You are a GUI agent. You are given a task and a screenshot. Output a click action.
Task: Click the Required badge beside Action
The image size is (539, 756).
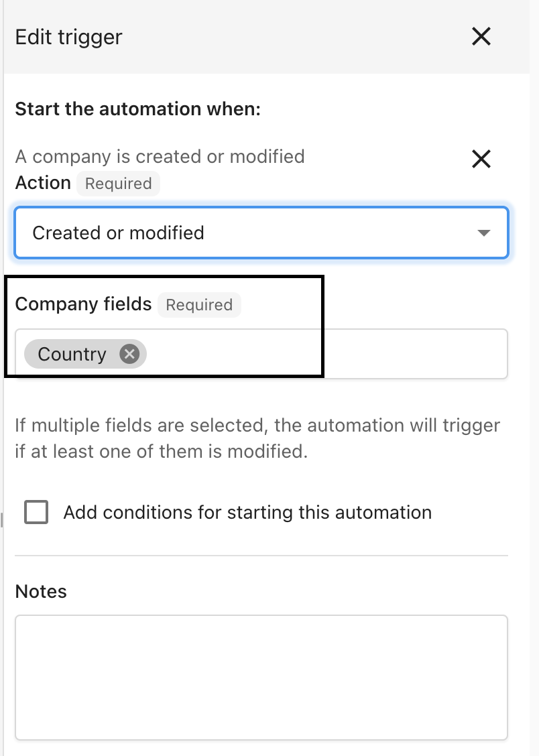118,184
